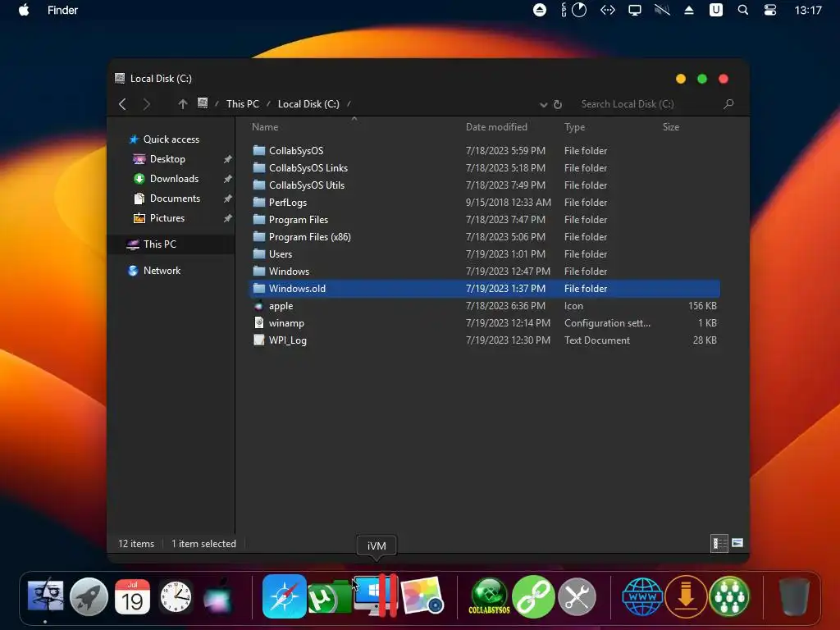Select the Windows folder

[485, 271]
